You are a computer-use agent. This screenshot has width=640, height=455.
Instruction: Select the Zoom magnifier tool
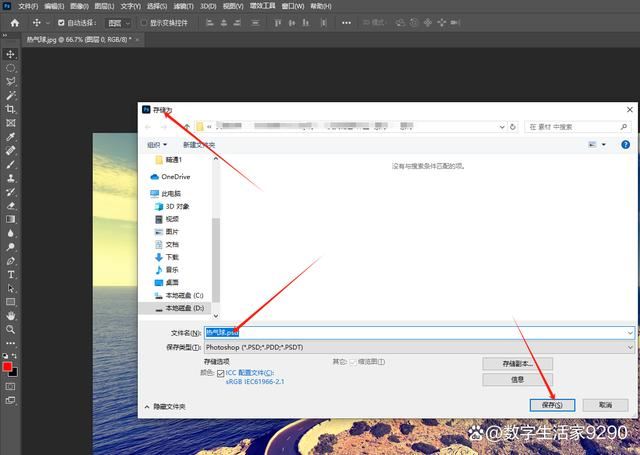[11, 329]
